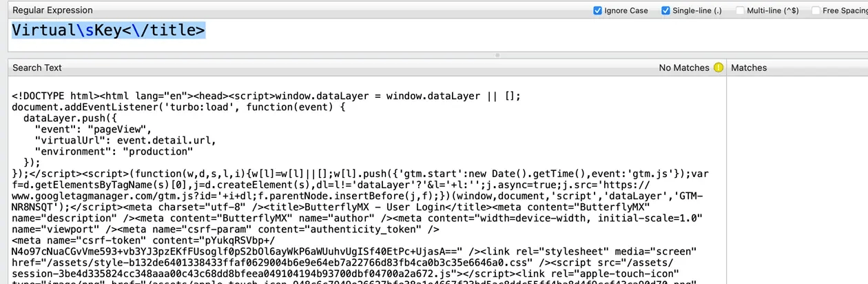
Task: Enable the Multi-line (^$) checkbox
Action: coord(740,10)
